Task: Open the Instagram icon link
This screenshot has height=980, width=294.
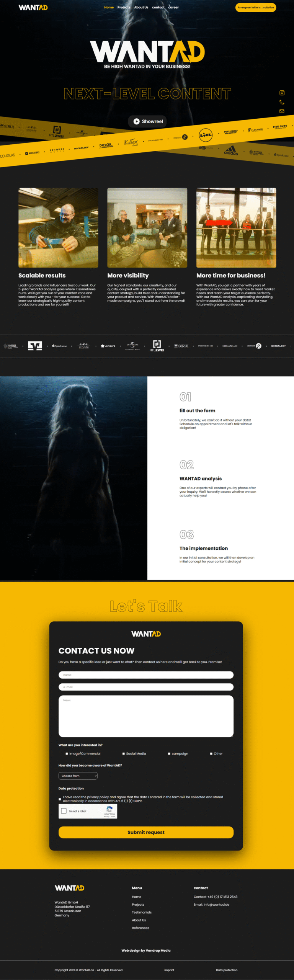Action: [282, 93]
